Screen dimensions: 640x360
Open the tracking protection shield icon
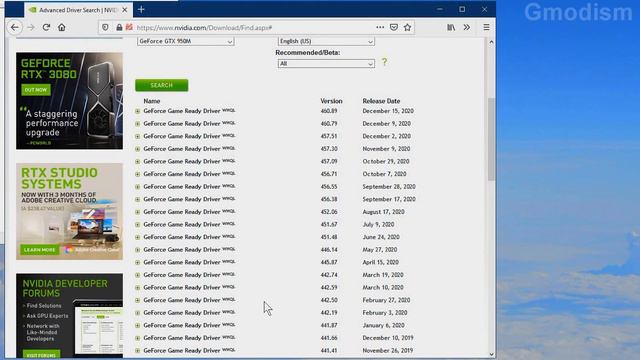pyautogui.click(x=105, y=27)
